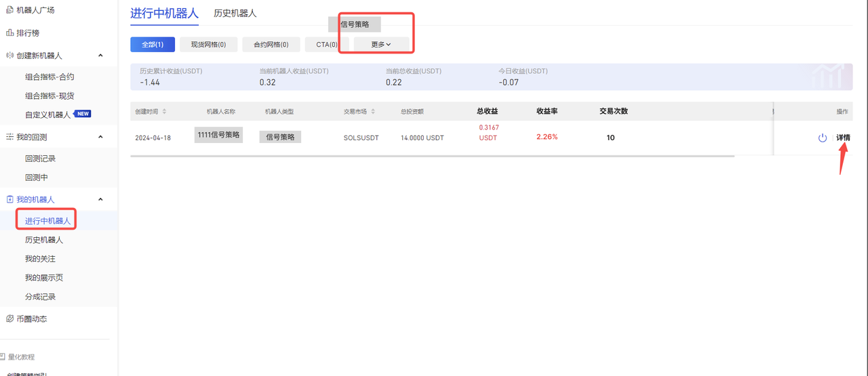Click the 全部(1) filter button
868x376 pixels.
[153, 45]
